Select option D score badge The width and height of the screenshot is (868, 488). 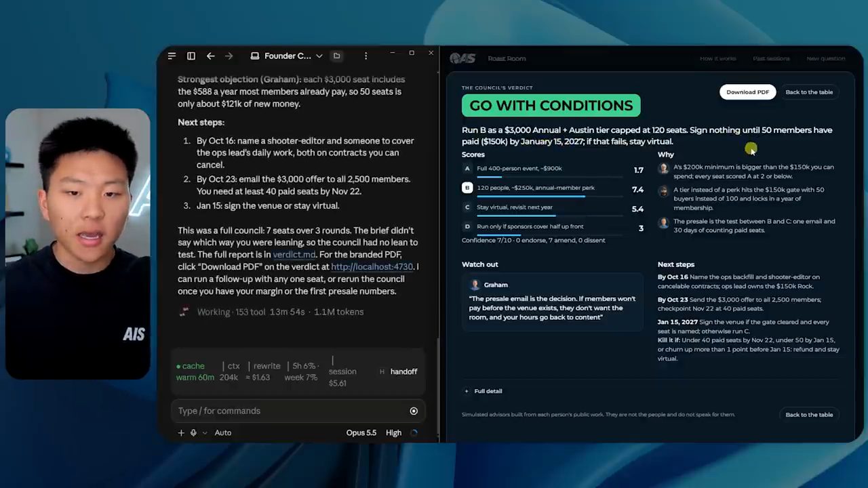(467, 226)
